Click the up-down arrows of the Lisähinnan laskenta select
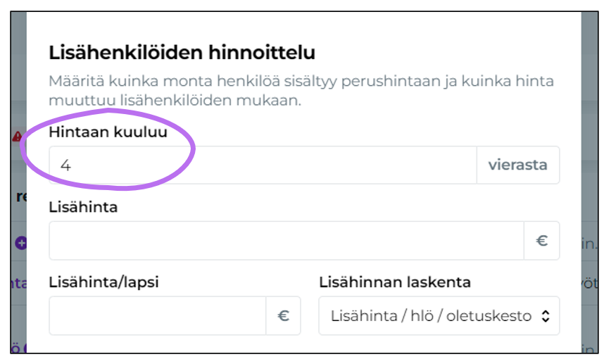611x364 pixels. (546, 316)
